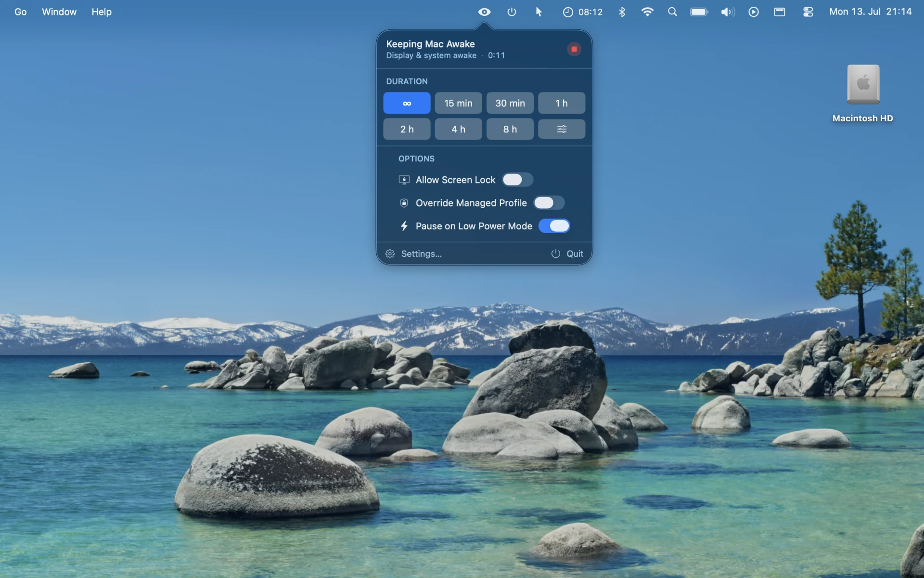Enable Override Managed Profile switch
924x578 pixels.
point(549,203)
